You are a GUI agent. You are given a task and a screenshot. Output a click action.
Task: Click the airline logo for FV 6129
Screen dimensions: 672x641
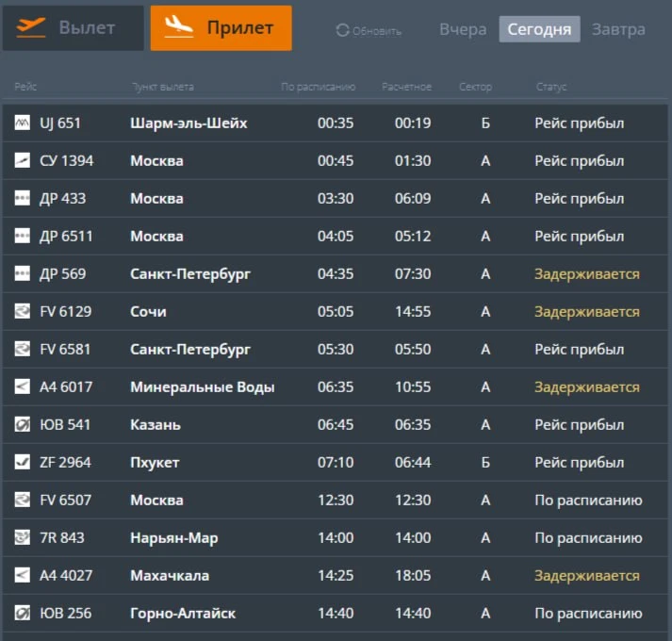(x=23, y=312)
